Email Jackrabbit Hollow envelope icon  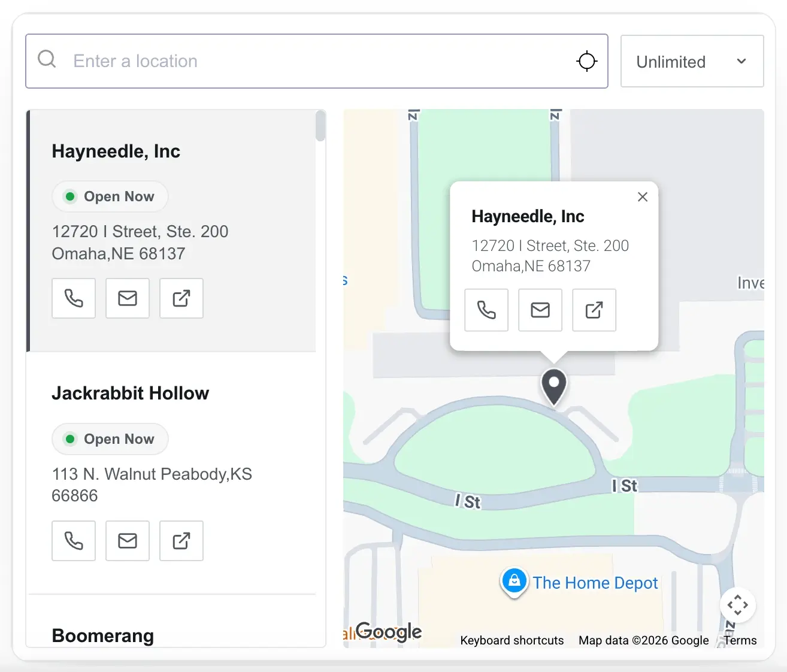pos(128,541)
